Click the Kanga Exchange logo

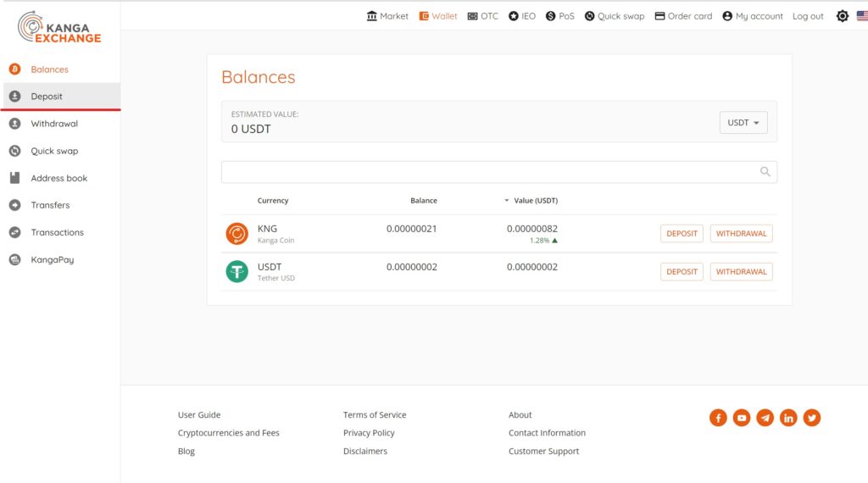tap(59, 26)
